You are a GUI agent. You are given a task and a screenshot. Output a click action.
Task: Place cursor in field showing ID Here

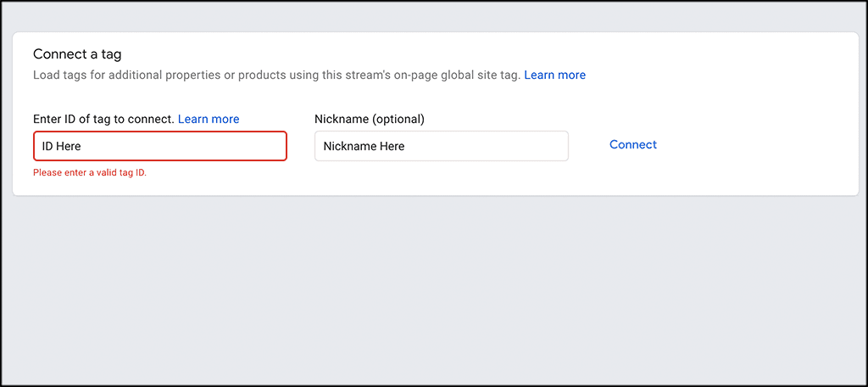(159, 146)
